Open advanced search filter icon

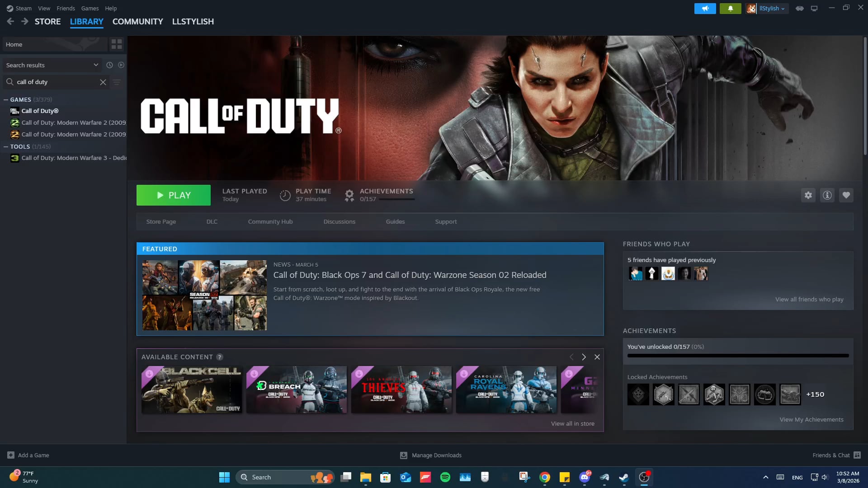click(x=117, y=82)
